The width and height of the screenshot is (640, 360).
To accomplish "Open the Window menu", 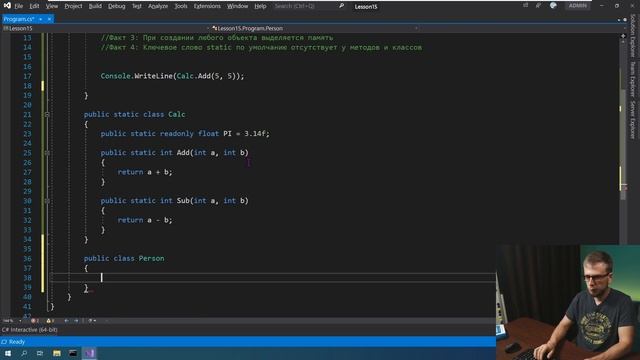I will (238, 6).
